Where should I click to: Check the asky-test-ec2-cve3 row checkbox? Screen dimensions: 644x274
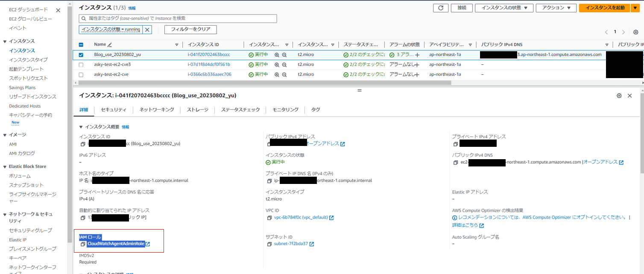coord(81,65)
